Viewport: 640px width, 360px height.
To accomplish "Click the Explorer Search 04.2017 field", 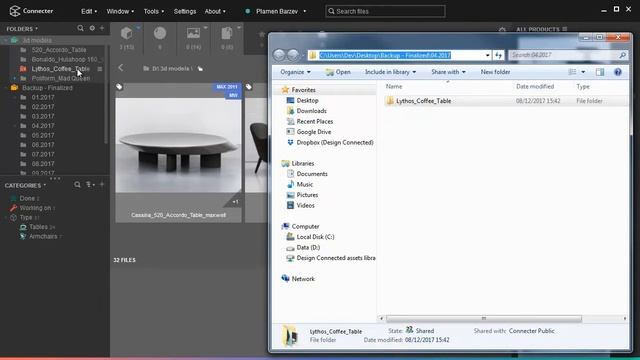I will [x=568, y=55].
